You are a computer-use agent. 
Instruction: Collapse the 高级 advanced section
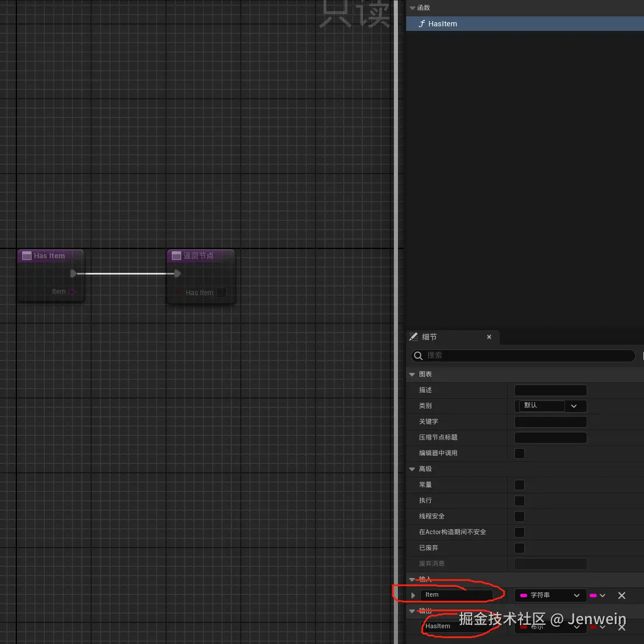coord(412,469)
